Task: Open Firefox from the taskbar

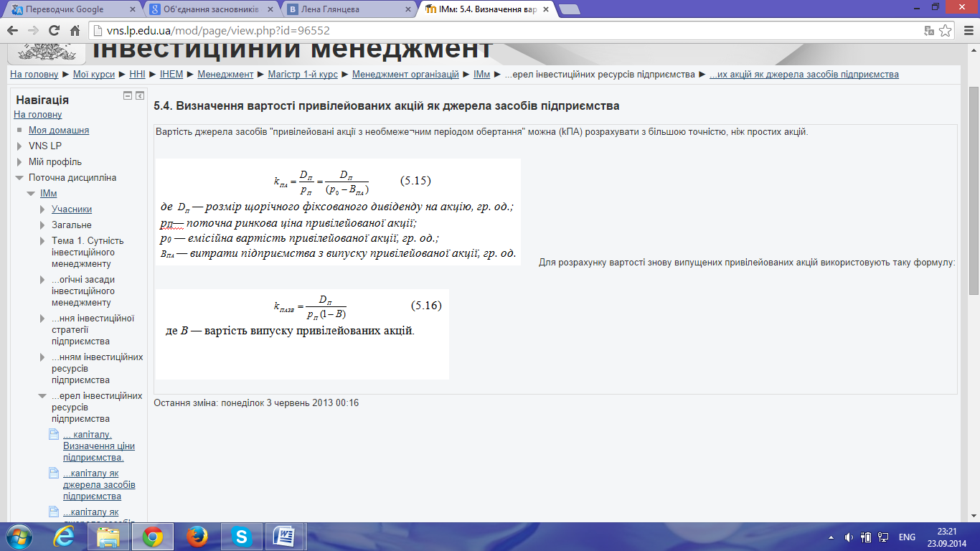Action: click(x=196, y=536)
